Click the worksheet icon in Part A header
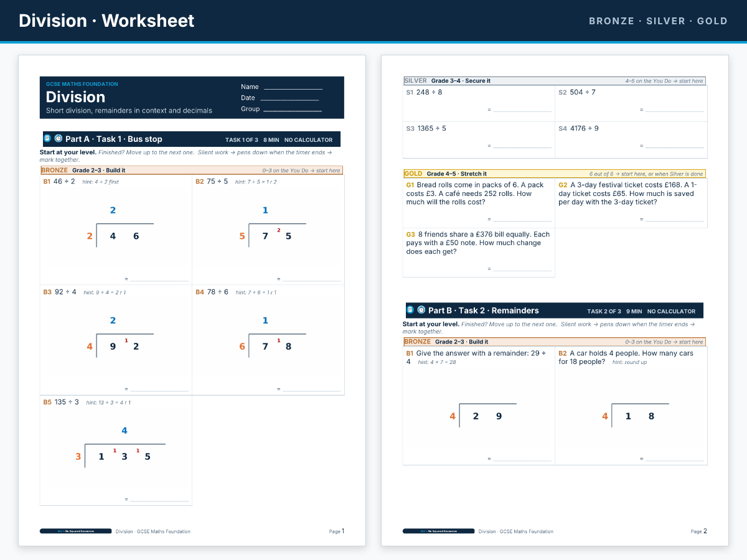Viewport: 747px width, 560px height. [47, 139]
